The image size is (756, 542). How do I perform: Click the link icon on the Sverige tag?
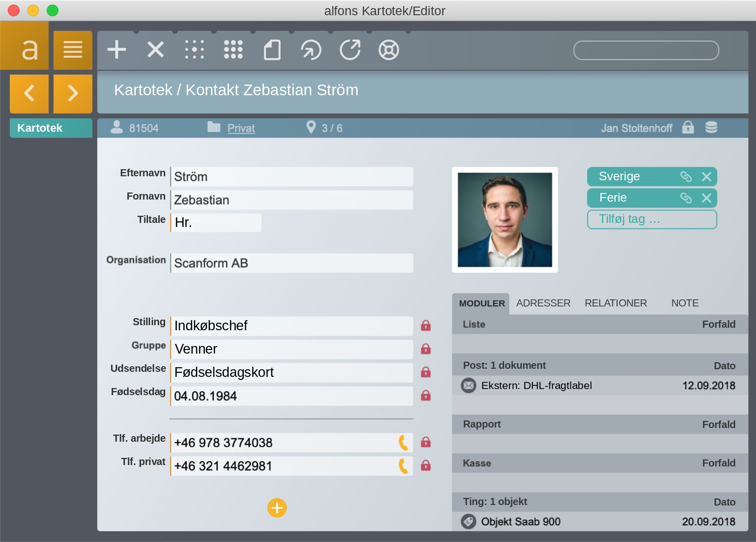point(686,176)
